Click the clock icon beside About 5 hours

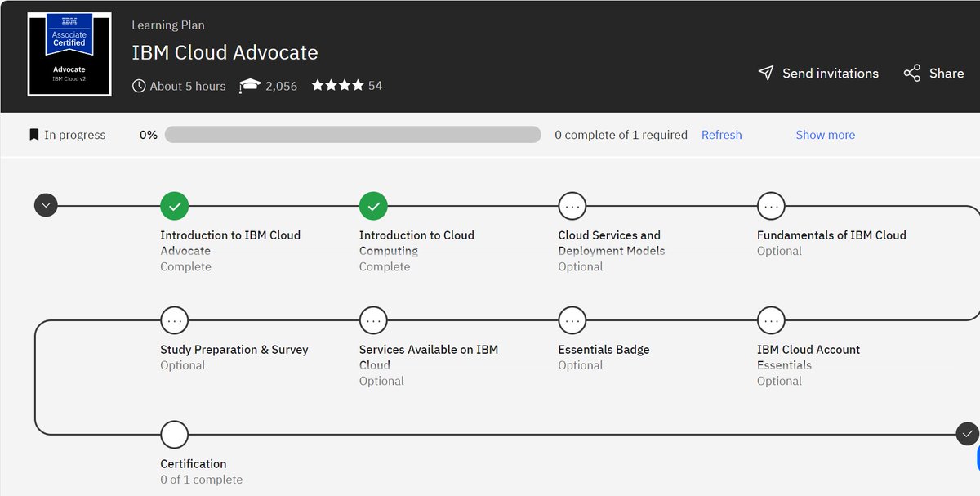(139, 86)
